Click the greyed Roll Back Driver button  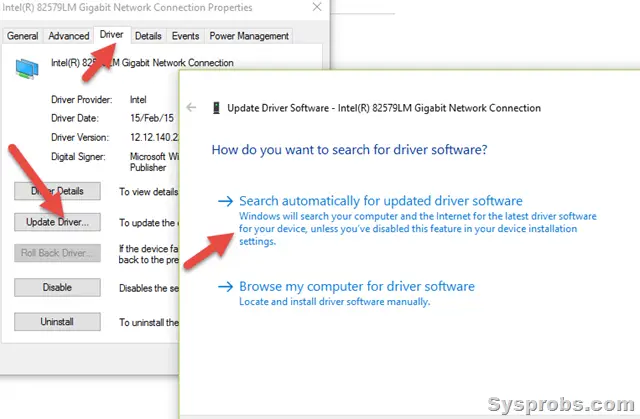[x=57, y=253]
